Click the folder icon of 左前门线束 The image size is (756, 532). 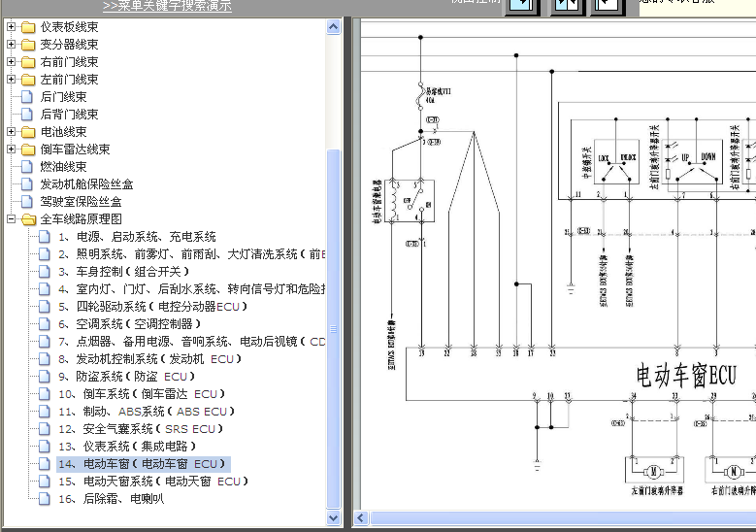pyautogui.click(x=28, y=80)
